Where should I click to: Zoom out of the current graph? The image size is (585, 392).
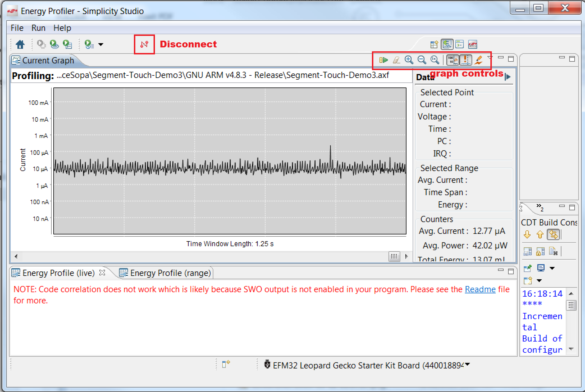[422, 60]
